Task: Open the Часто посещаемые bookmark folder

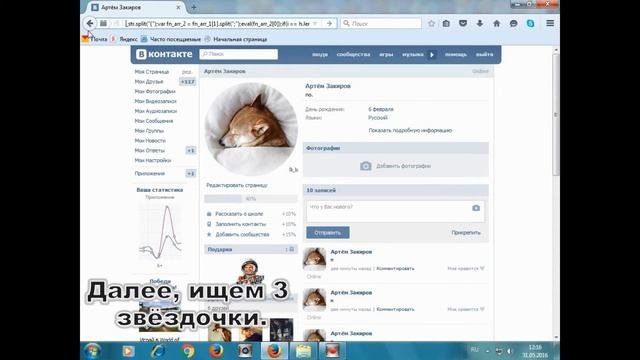Action: [171, 39]
